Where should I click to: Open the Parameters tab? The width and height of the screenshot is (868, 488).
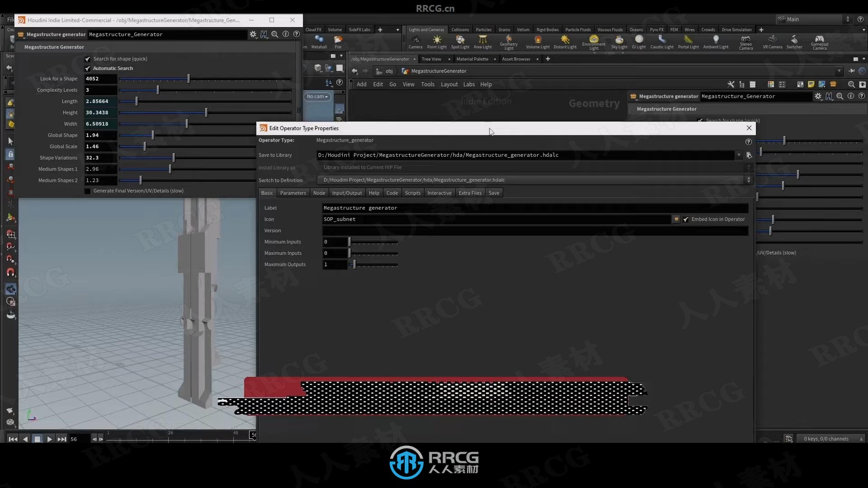tap(293, 193)
